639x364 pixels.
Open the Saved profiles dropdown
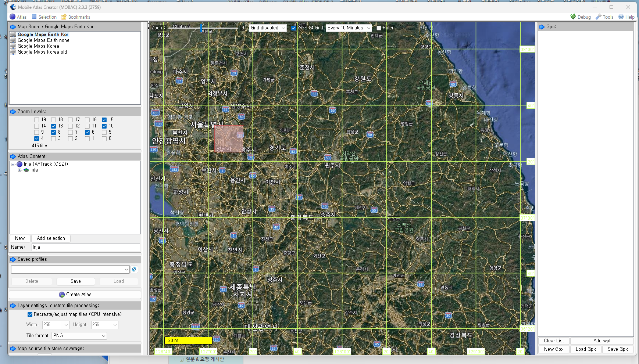point(70,270)
